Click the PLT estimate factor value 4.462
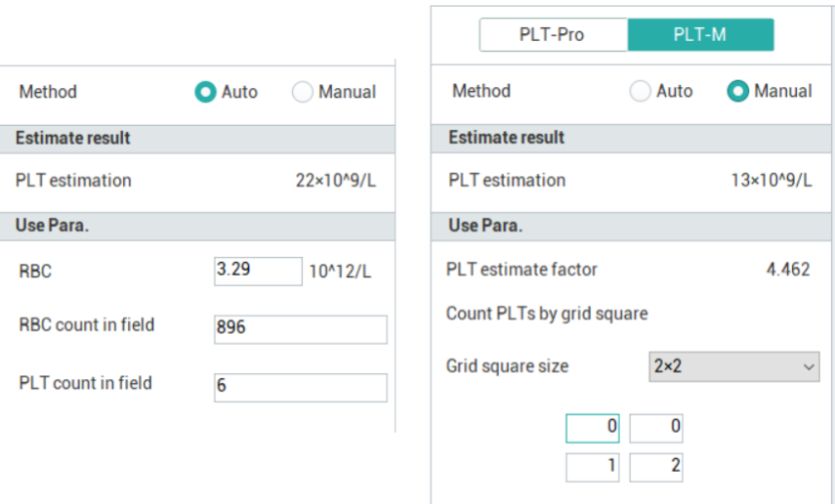The image size is (835, 504). pyautogui.click(x=787, y=270)
